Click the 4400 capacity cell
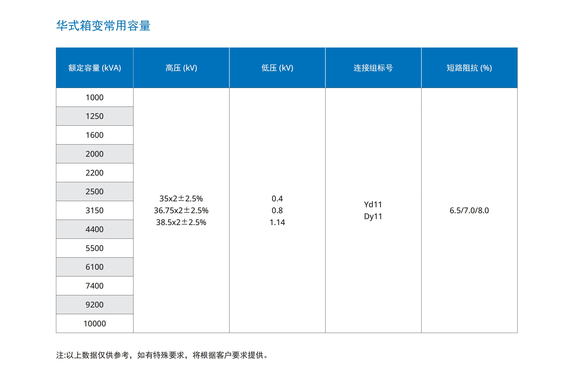Screen dimensions: 588x376 95,229
